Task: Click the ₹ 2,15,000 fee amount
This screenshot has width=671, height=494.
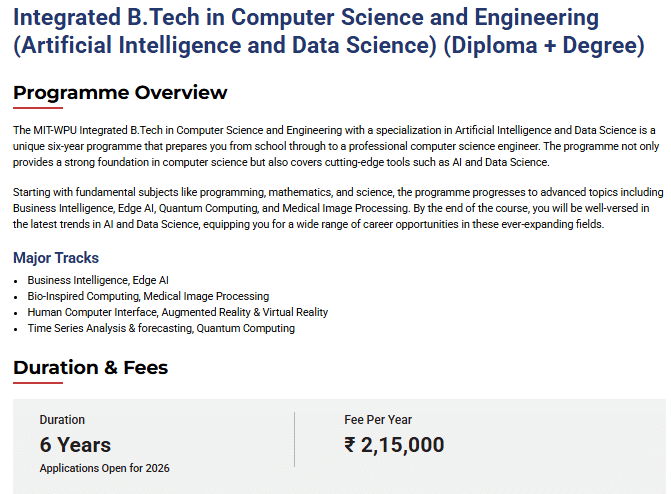Action: (394, 445)
